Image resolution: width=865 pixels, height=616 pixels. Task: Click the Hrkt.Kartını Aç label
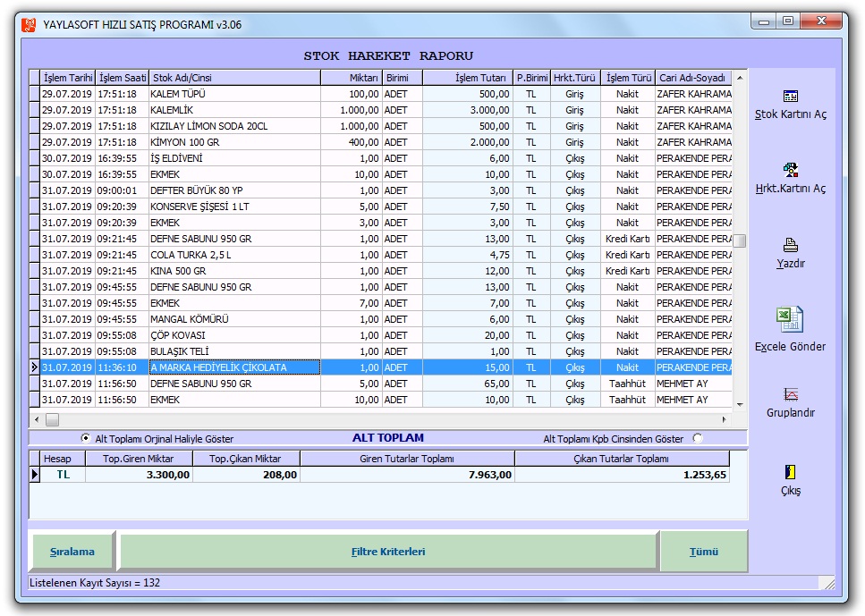point(791,188)
